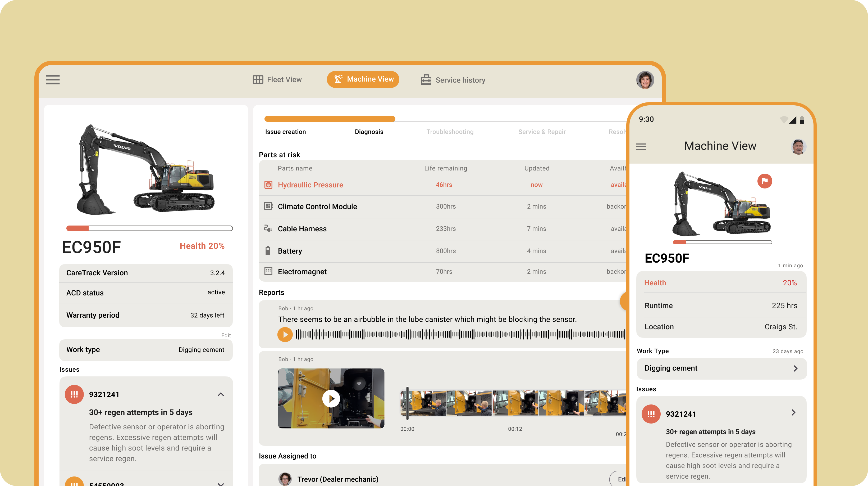This screenshot has height=486, width=868.
Task: Click the Hydraullic Pressure part icon
Action: [268, 185]
